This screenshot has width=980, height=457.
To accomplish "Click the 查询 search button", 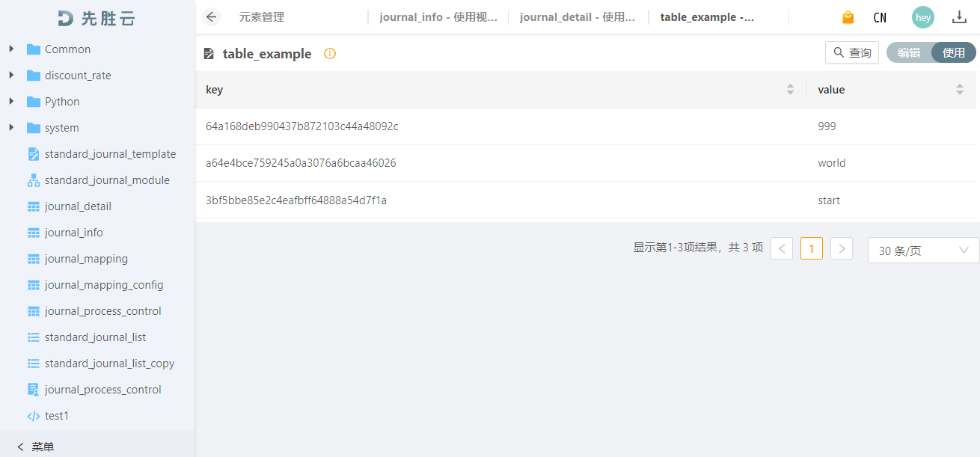I will [852, 52].
